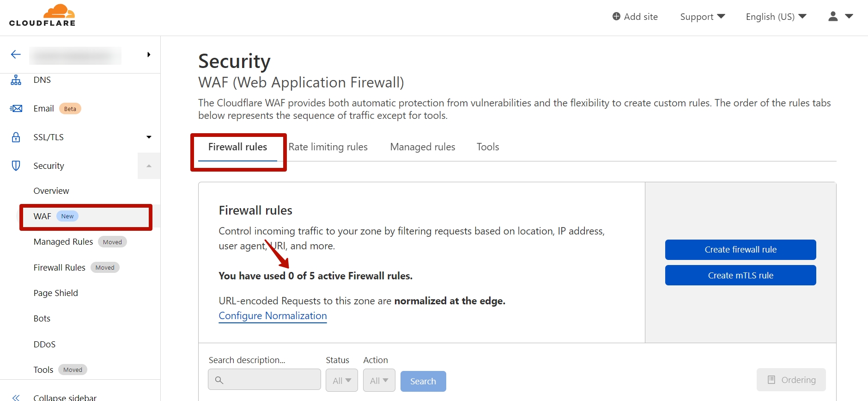Viewport: 868px width, 401px height.
Task: Open the DNS sidebar section
Action: pyautogui.click(x=42, y=80)
